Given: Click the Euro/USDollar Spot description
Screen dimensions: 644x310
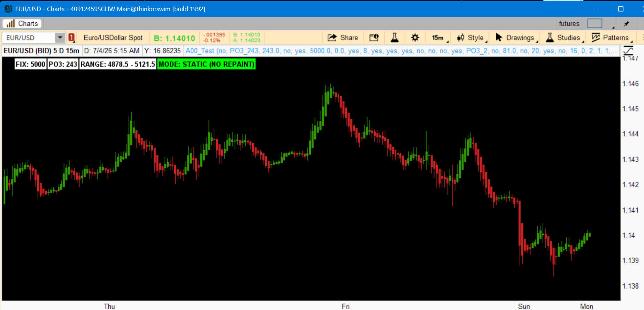Looking at the screenshot, I should [x=113, y=38].
